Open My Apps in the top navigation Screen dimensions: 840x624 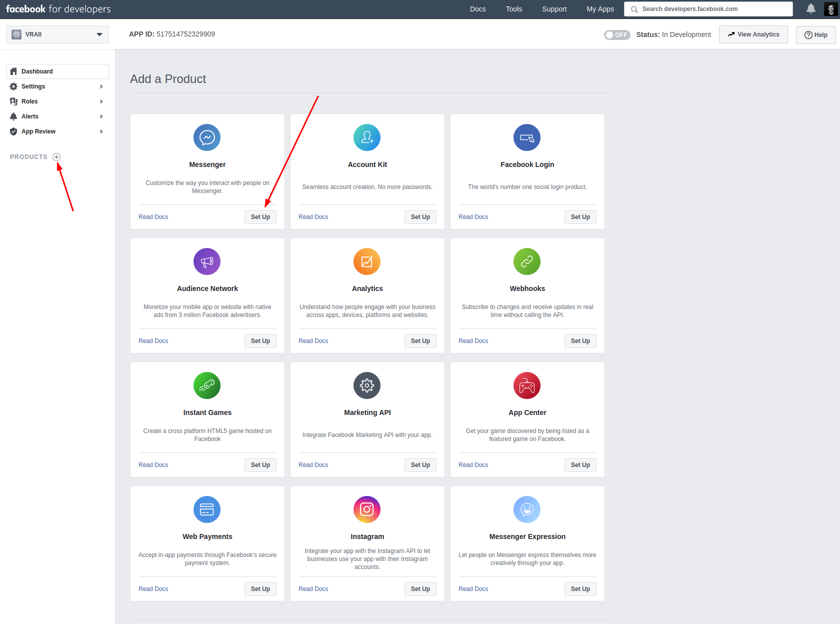(600, 9)
